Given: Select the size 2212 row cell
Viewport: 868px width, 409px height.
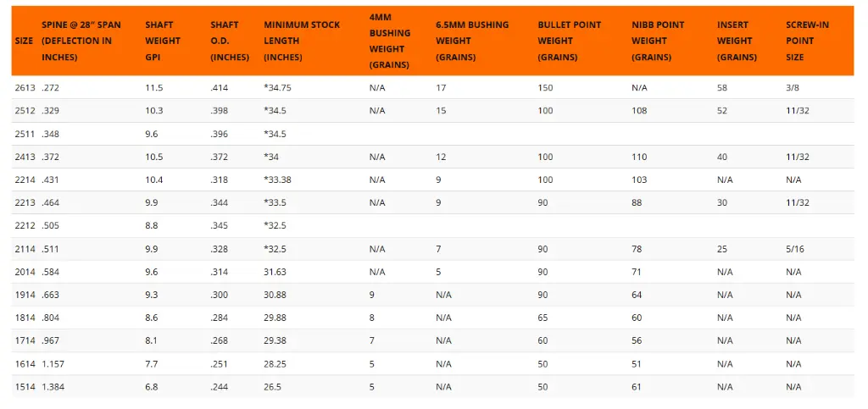Looking at the screenshot, I should pyautogui.click(x=25, y=226).
